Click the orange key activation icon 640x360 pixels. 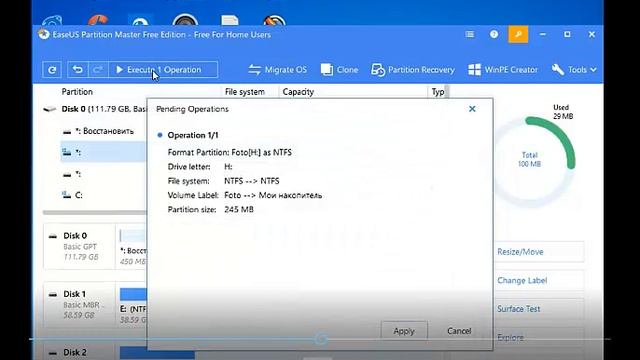[x=518, y=34]
